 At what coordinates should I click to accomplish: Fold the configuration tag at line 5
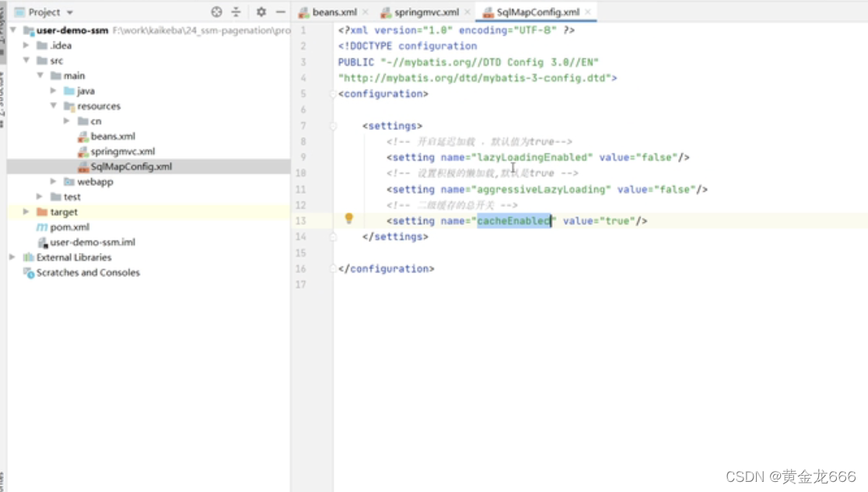click(x=333, y=94)
